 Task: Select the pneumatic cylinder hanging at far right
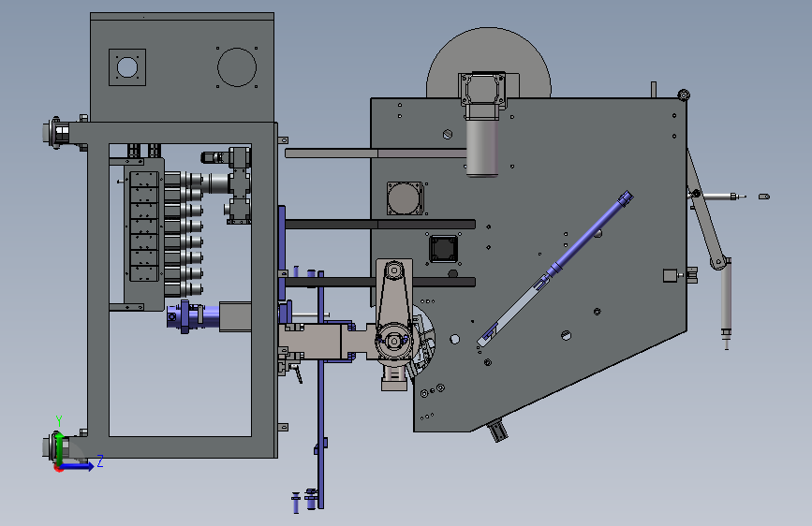tap(727, 304)
